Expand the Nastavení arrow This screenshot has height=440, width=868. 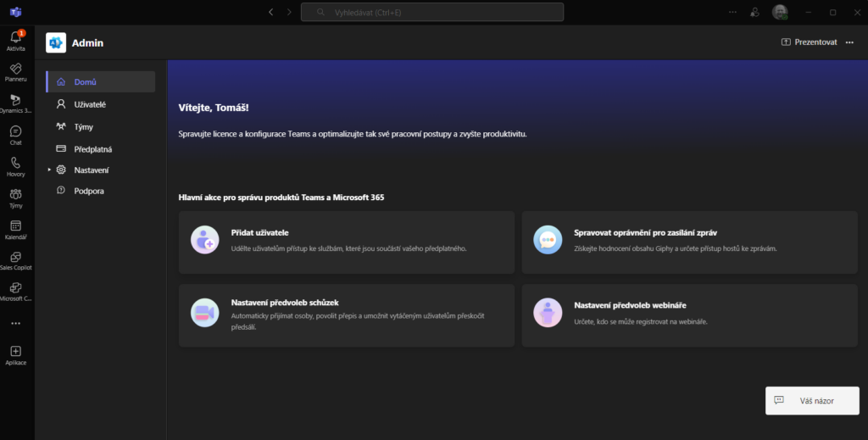(49, 170)
